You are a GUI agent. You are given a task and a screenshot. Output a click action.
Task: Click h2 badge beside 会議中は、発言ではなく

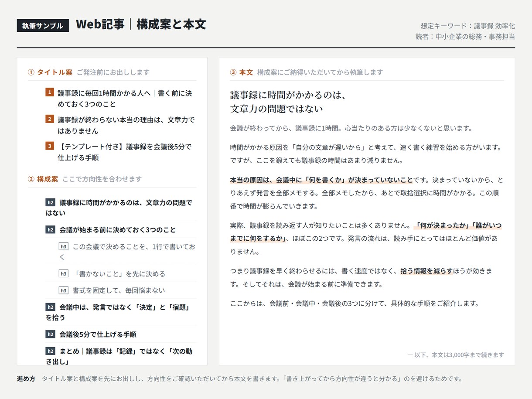[51, 307]
